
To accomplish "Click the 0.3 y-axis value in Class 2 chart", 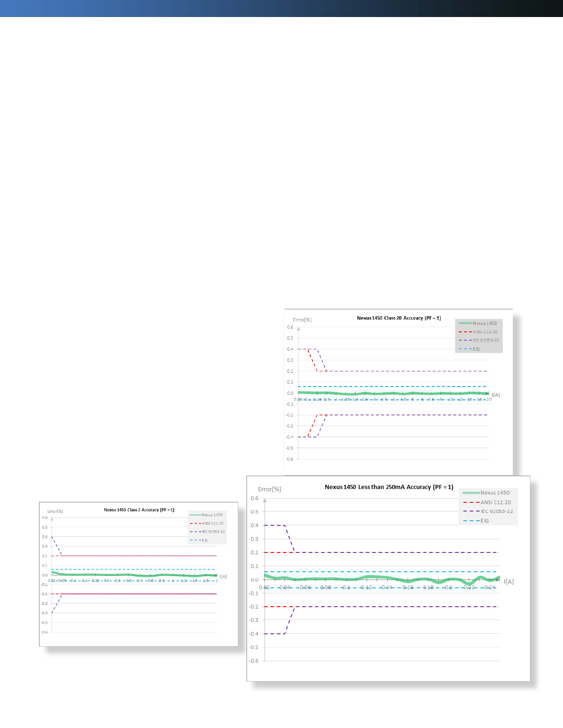I will [x=45, y=546].
